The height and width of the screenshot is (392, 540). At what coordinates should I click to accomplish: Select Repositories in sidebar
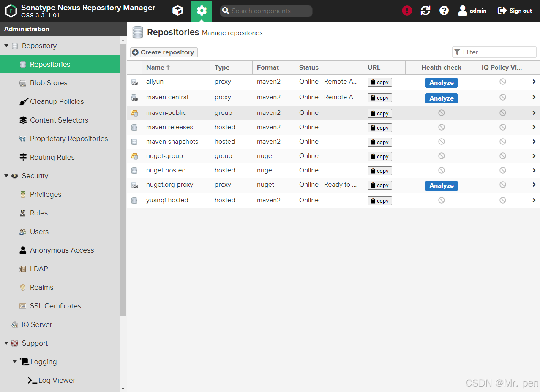[x=60, y=64]
